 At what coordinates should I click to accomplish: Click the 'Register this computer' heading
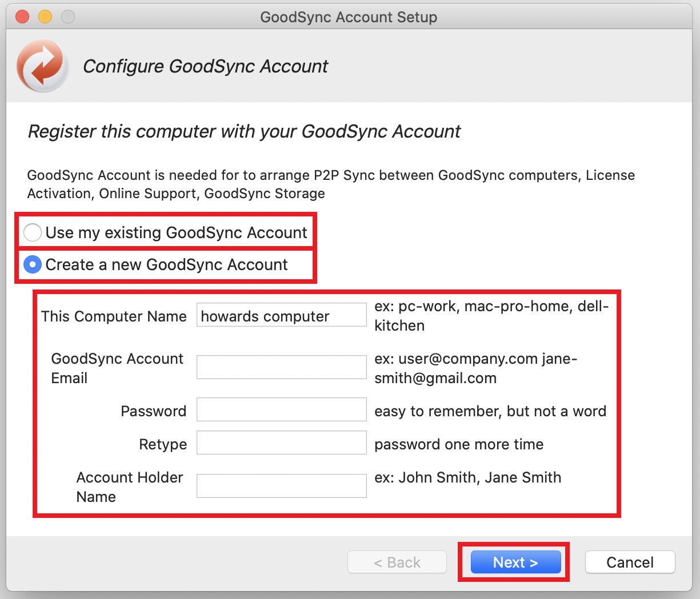pos(244,131)
